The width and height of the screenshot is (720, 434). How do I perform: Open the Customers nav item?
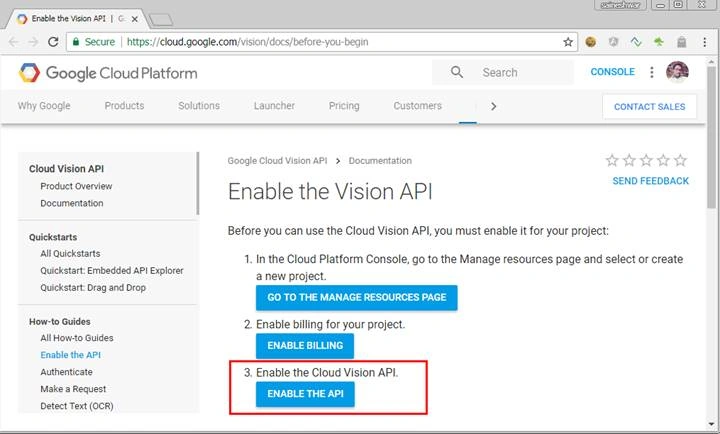point(417,106)
